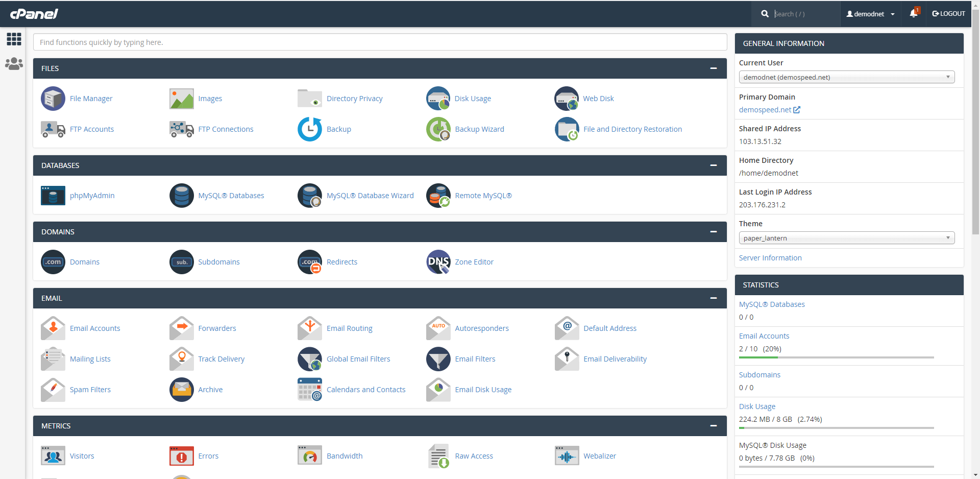980x479 pixels.
Task: Open Subdomains statistics link
Action: pyautogui.click(x=759, y=375)
